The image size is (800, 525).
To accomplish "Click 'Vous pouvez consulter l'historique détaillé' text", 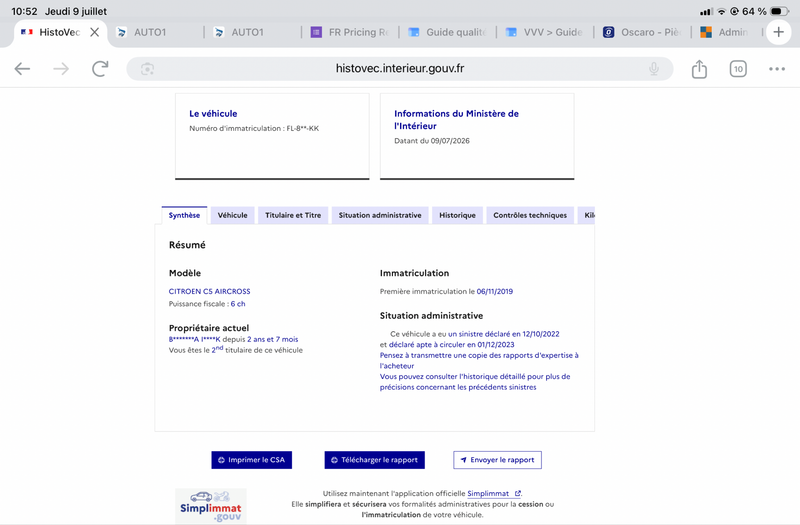I will click(x=475, y=382).
